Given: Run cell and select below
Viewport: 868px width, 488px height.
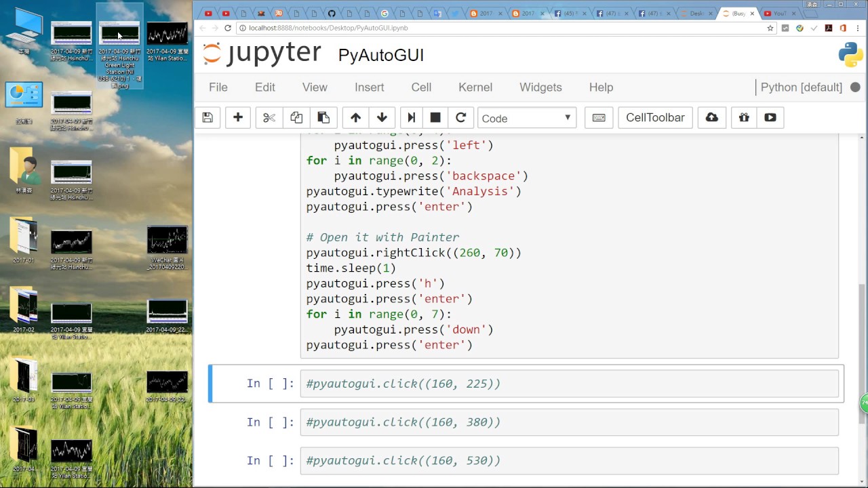Looking at the screenshot, I should pos(411,117).
